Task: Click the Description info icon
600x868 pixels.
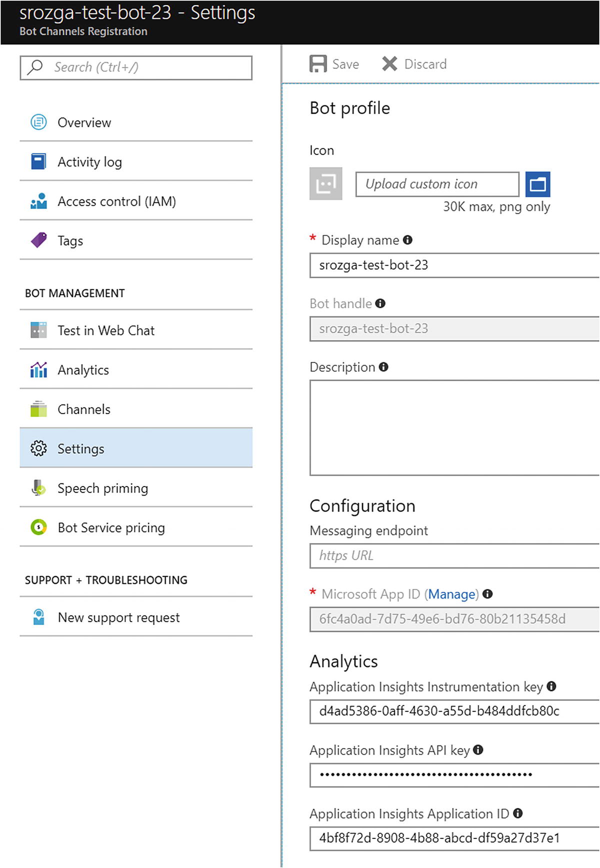Action: (383, 367)
